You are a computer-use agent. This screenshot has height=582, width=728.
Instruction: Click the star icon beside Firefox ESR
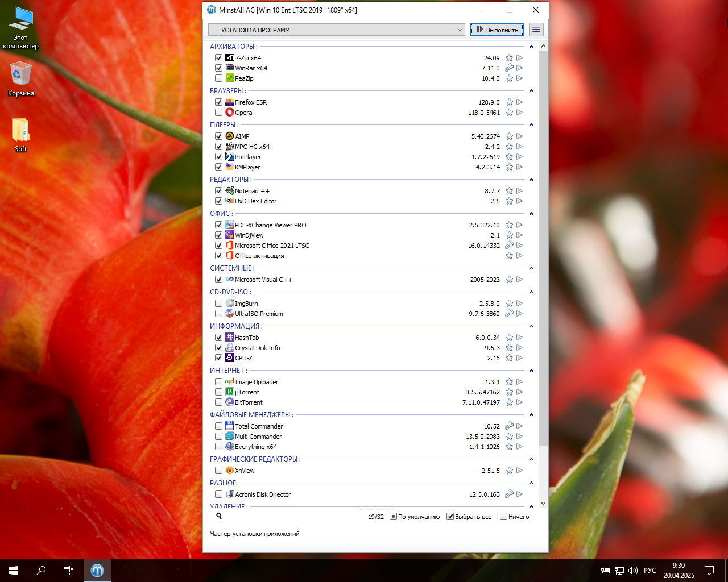point(509,102)
